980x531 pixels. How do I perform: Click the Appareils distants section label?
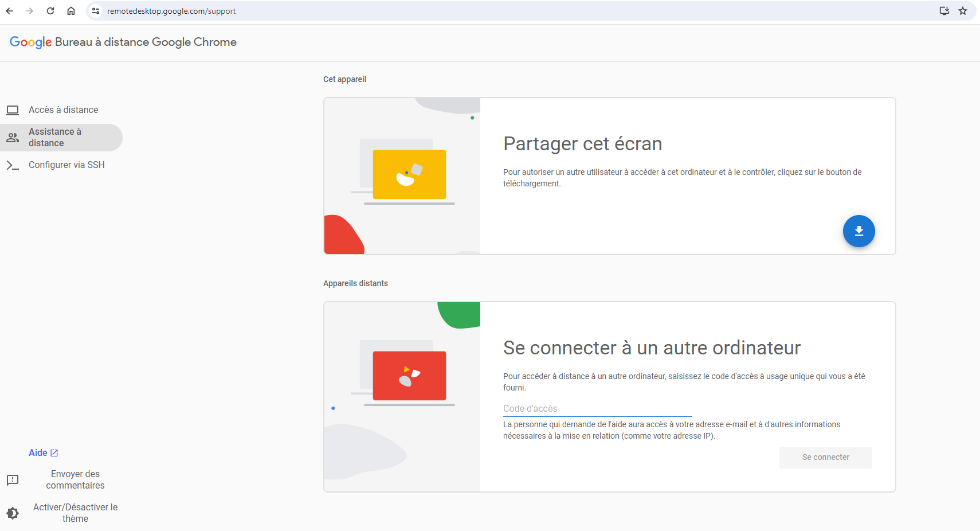coord(355,283)
